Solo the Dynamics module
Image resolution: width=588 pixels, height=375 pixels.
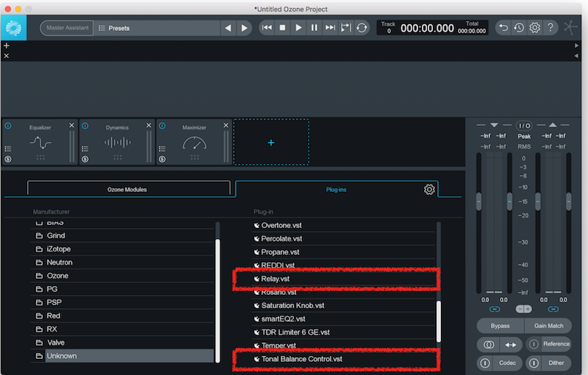[x=85, y=160]
